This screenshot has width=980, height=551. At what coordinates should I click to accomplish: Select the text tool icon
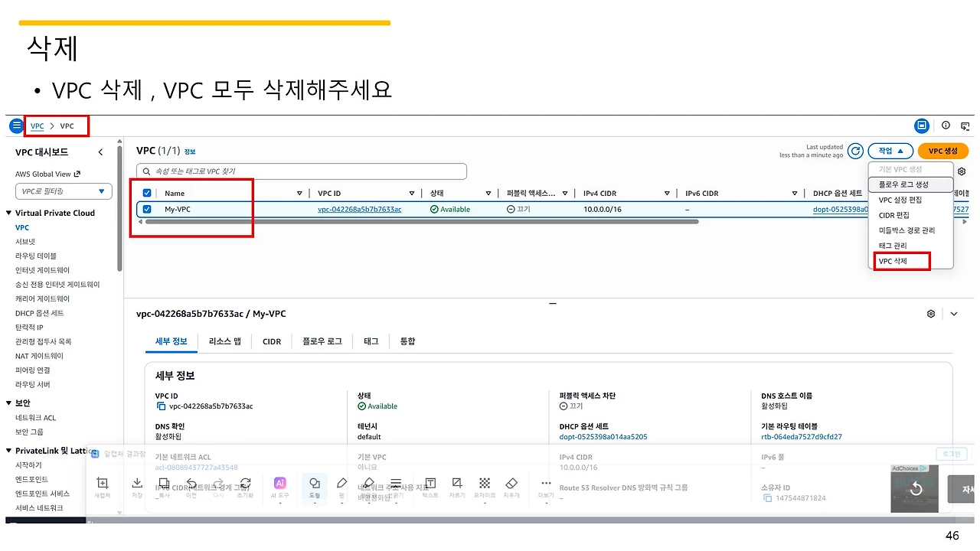coord(430,483)
